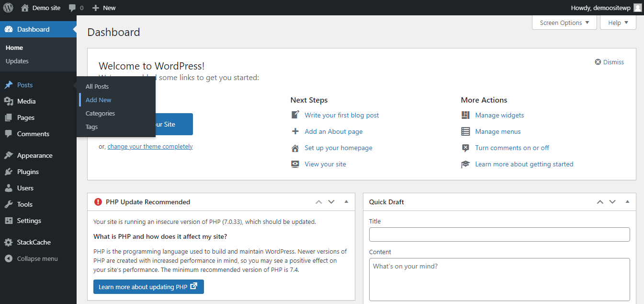The image size is (644, 304).
Task: Click the widgets icon beside Manage widgets
Action: coord(465,115)
